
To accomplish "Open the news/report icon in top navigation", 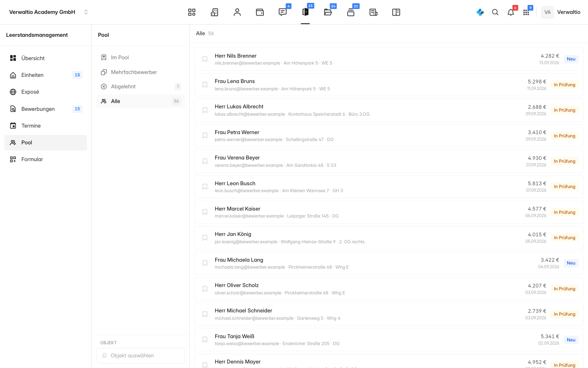I will pos(373,12).
